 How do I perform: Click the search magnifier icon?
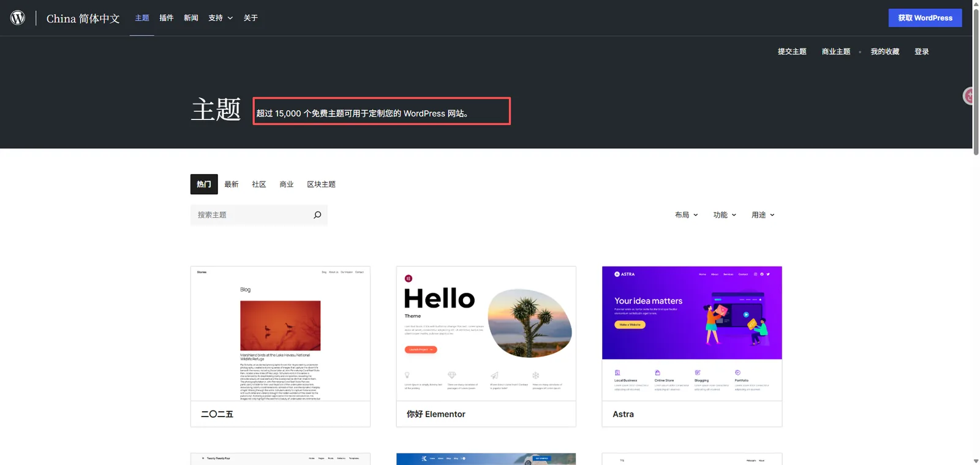(317, 215)
